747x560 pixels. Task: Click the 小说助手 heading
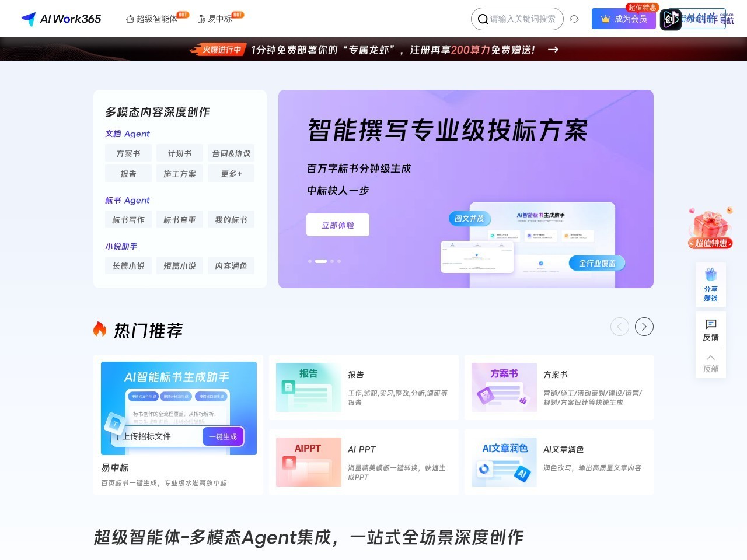[121, 246]
